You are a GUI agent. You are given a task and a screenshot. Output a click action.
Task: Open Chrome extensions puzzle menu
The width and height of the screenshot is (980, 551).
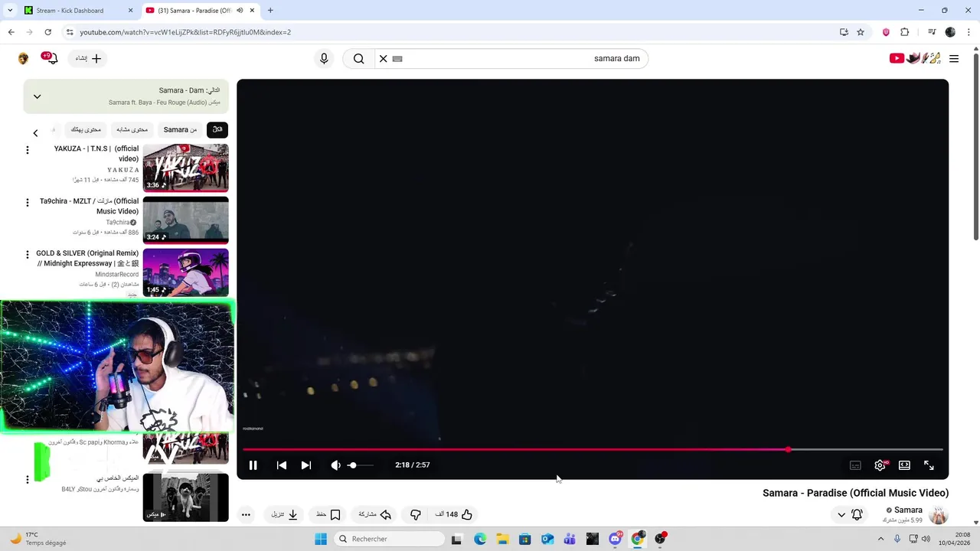coord(904,32)
